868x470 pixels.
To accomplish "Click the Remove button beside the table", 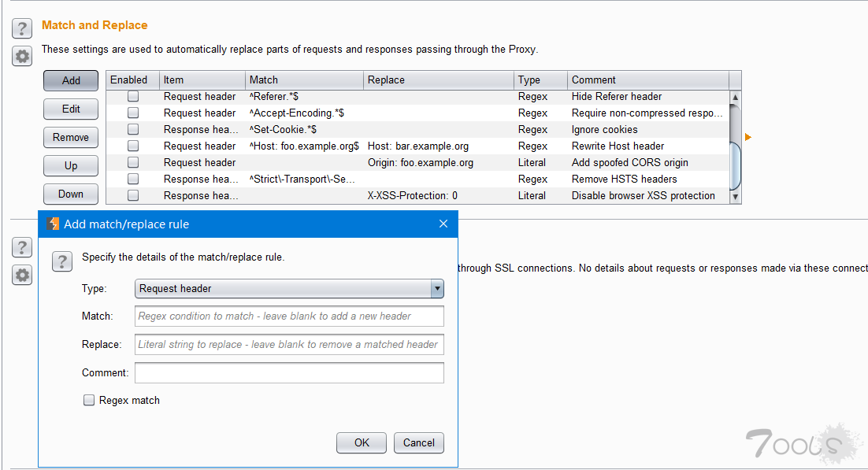I will click(71, 137).
